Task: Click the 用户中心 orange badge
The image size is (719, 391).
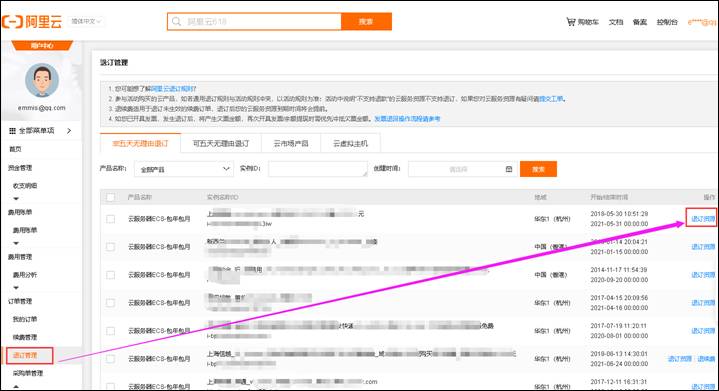Action: pyautogui.click(x=42, y=45)
